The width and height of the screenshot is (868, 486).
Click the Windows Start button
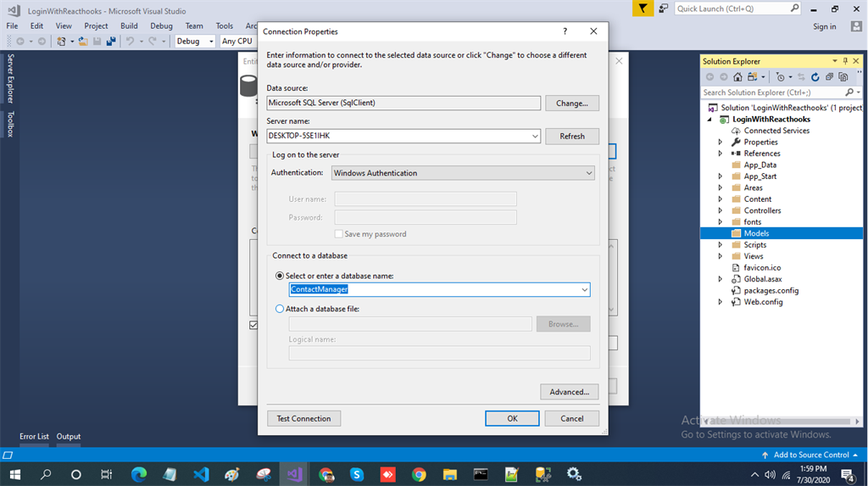coord(15,474)
